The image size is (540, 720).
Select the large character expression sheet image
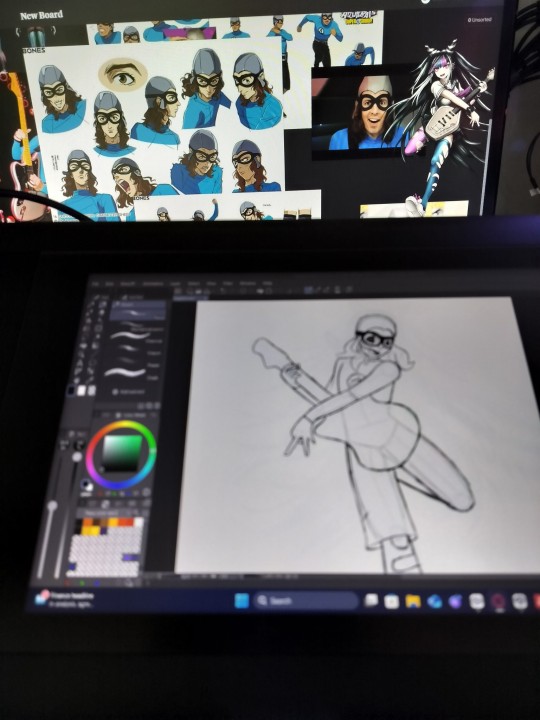point(154,124)
